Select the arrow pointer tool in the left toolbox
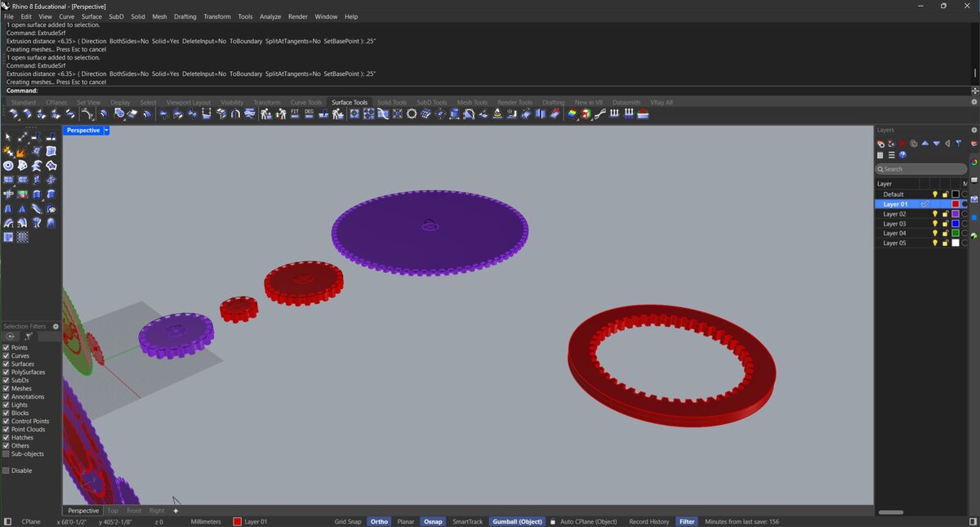Viewport: 980px width, 527px height. (x=8, y=136)
